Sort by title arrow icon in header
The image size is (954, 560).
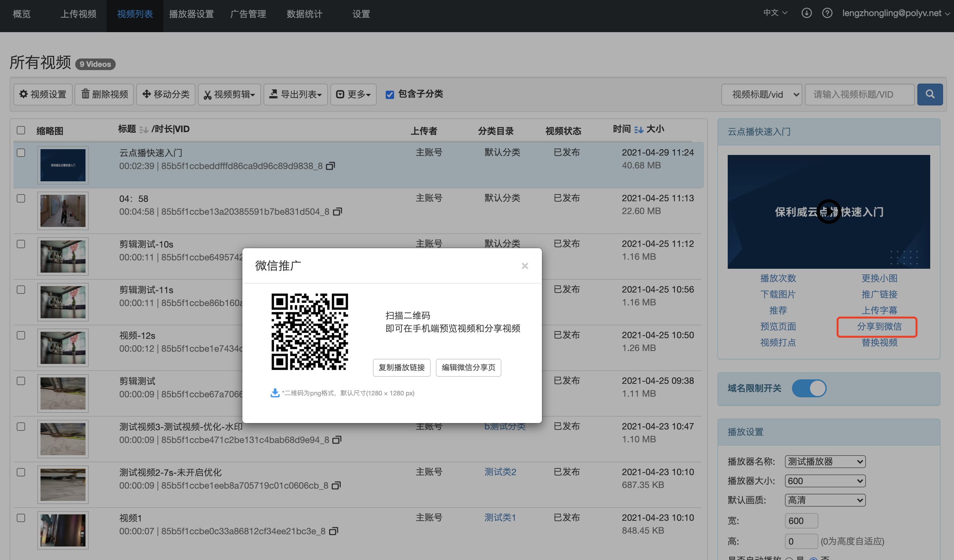(143, 130)
